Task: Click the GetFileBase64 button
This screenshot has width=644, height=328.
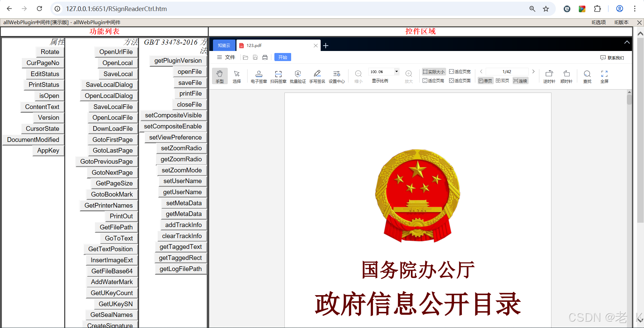Action: [x=112, y=271]
